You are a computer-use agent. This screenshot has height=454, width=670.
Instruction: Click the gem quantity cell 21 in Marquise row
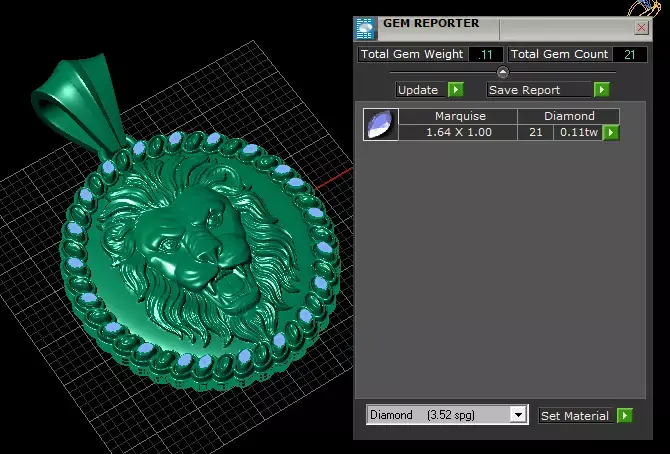coord(535,133)
